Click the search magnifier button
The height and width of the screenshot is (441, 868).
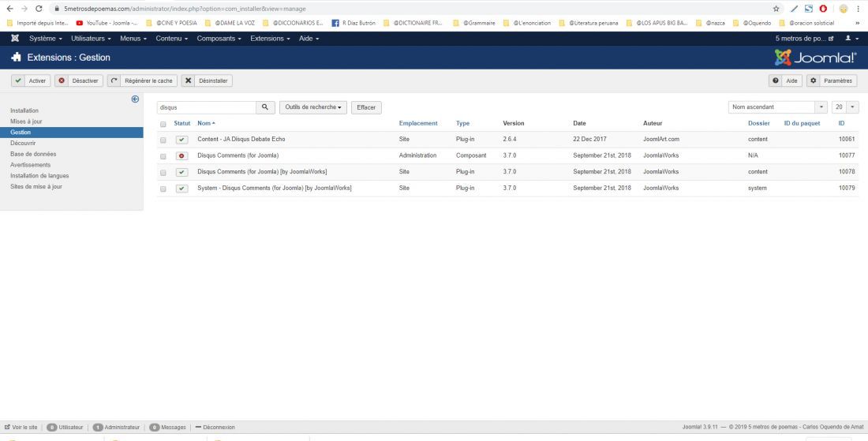[x=265, y=107]
